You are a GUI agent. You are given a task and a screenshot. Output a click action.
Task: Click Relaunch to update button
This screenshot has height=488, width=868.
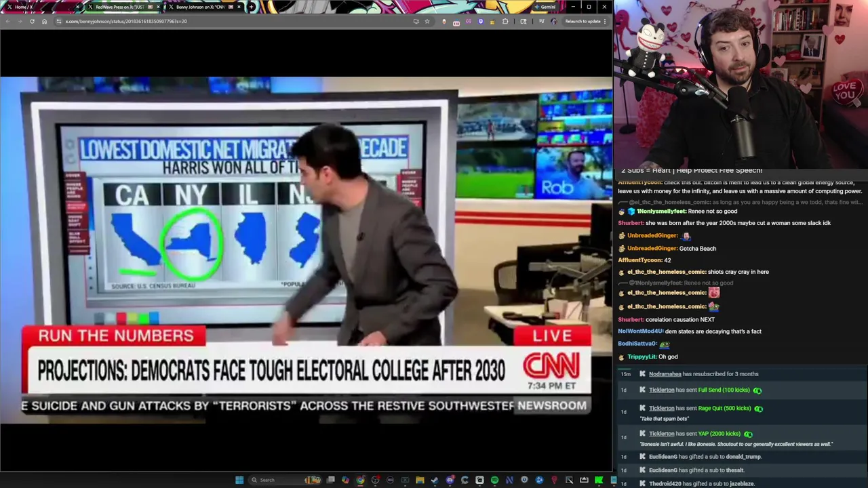click(583, 21)
